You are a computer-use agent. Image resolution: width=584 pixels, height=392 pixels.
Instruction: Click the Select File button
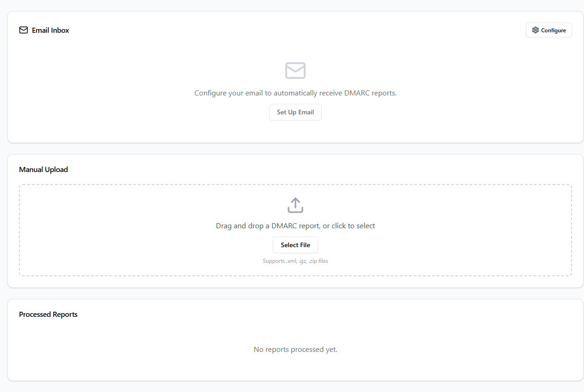coord(295,245)
